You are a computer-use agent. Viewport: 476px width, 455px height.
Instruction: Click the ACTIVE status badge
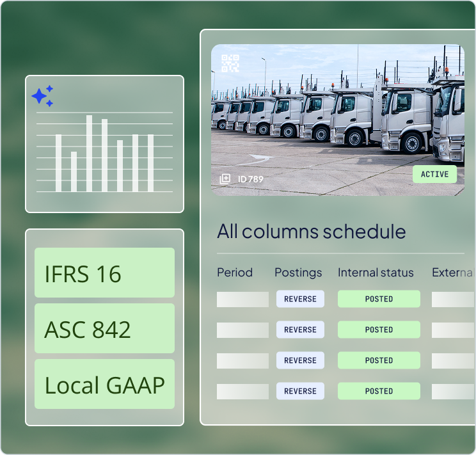tap(434, 174)
